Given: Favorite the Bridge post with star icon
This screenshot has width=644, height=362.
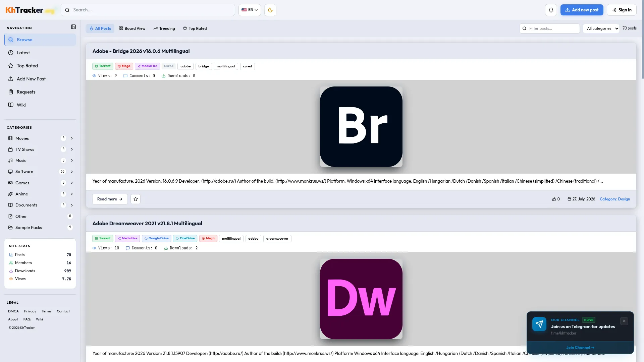Looking at the screenshot, I should click(x=136, y=199).
